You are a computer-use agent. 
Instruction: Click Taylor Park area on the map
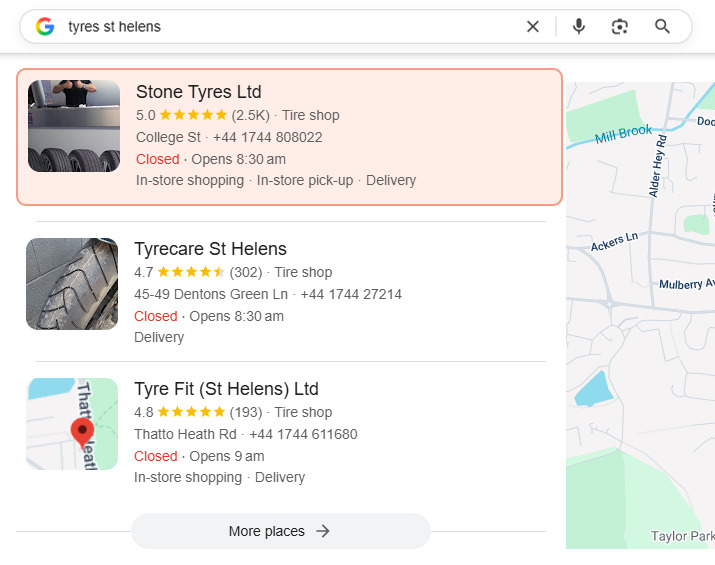[x=682, y=536]
